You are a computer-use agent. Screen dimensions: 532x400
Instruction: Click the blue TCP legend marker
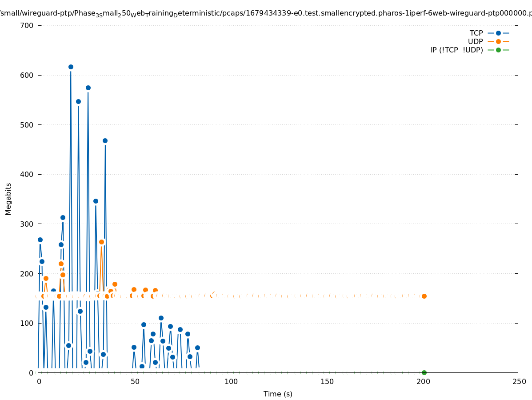(498, 33)
